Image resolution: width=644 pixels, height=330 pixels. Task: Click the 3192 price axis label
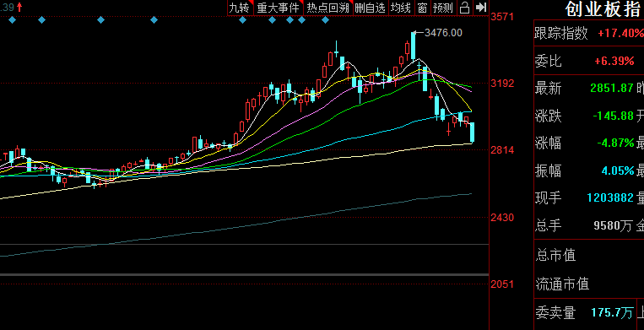pyautogui.click(x=502, y=84)
